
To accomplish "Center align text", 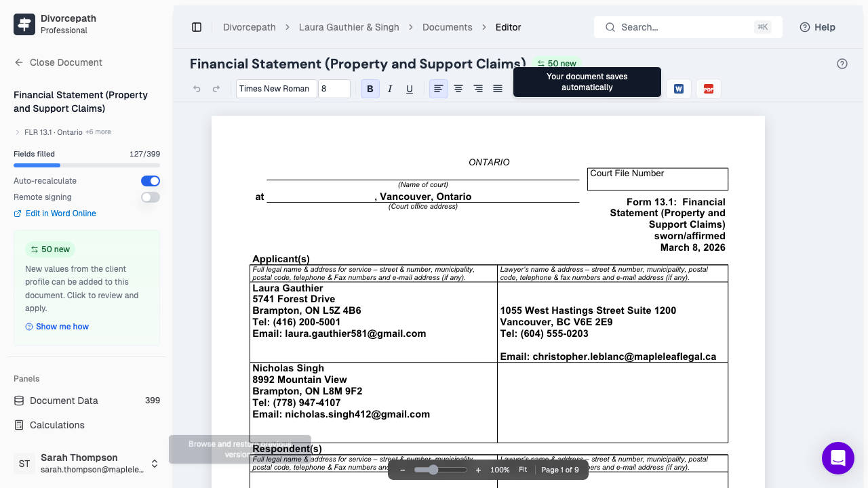I will 458,89.
